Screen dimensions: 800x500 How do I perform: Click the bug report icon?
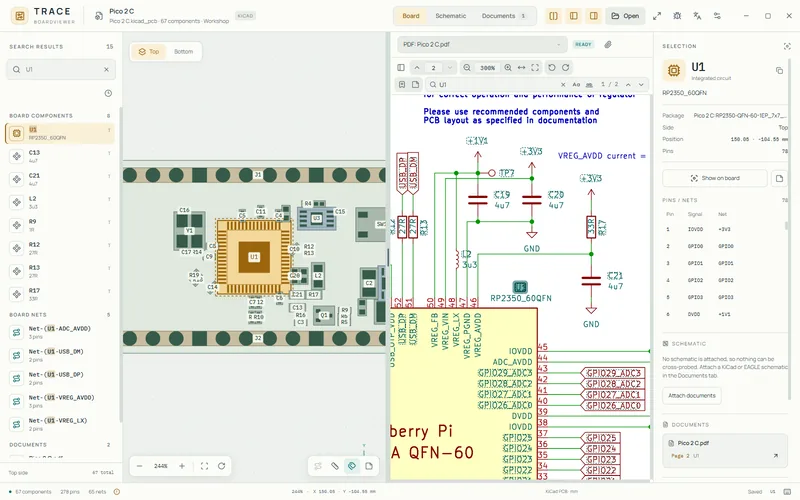[x=677, y=16]
